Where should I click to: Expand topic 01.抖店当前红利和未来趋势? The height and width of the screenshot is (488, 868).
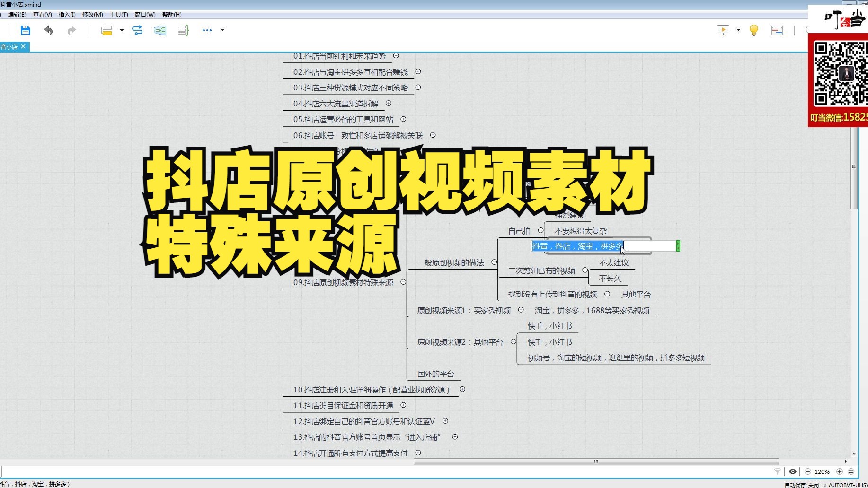click(x=396, y=56)
